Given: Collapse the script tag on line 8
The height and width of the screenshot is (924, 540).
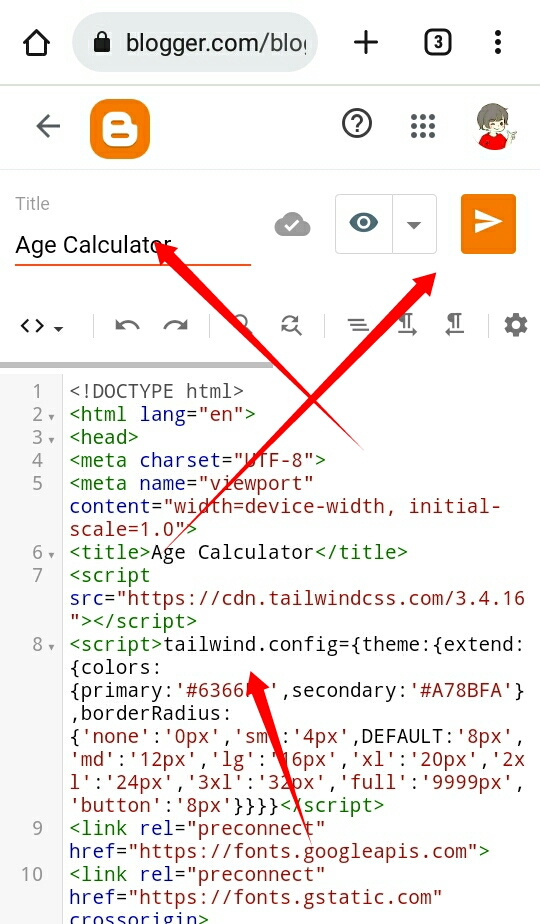Looking at the screenshot, I should pos(51,646).
